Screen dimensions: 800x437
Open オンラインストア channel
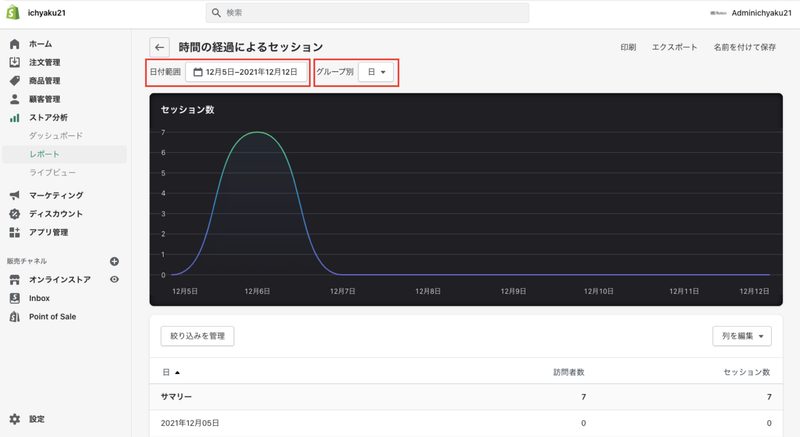(60, 279)
